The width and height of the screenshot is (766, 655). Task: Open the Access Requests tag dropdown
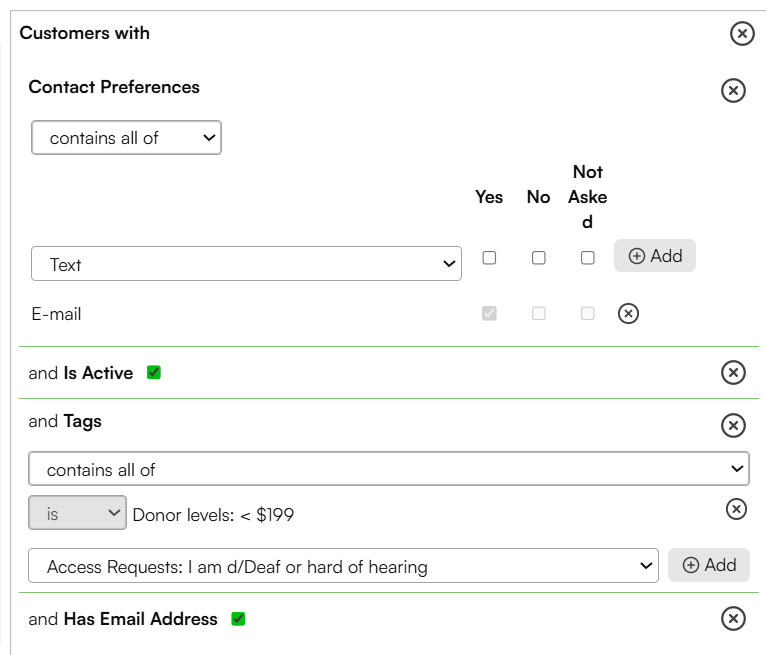click(x=343, y=566)
